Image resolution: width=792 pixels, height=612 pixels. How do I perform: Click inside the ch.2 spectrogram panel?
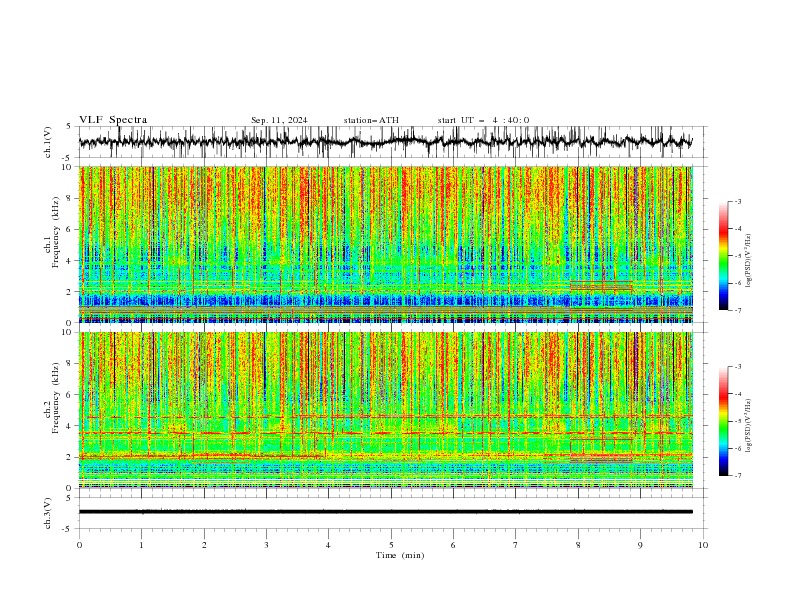point(385,410)
